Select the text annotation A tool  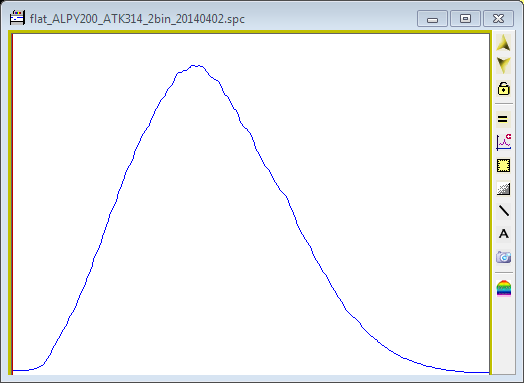504,234
